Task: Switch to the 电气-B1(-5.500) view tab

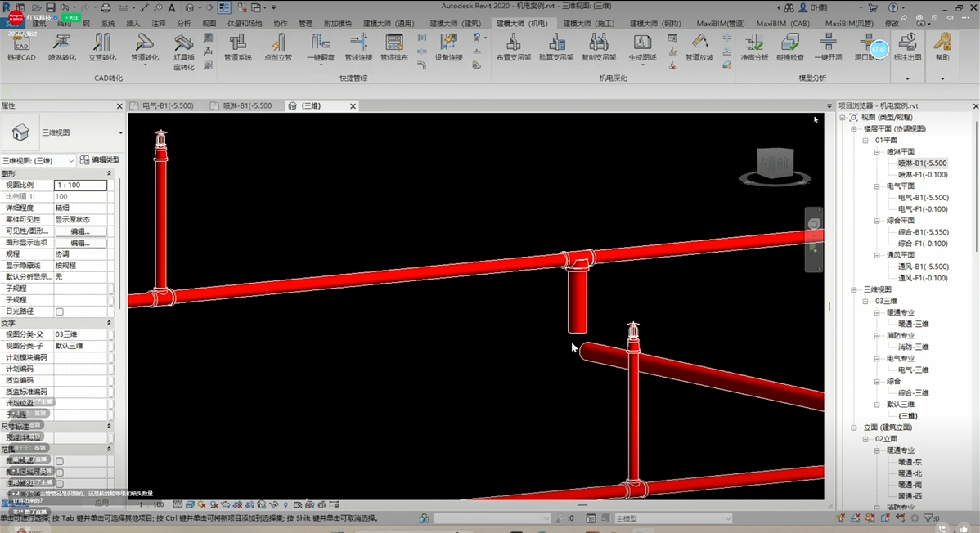Action: [x=168, y=106]
